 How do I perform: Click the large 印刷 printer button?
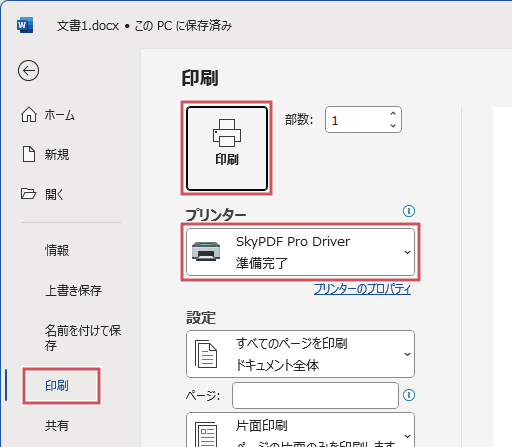227,148
